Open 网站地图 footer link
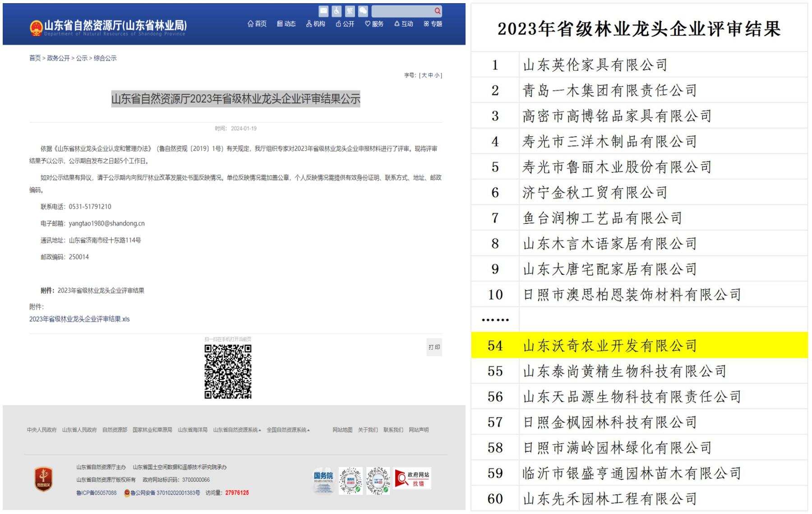Image resolution: width=812 pixels, height=514 pixels. click(x=342, y=430)
